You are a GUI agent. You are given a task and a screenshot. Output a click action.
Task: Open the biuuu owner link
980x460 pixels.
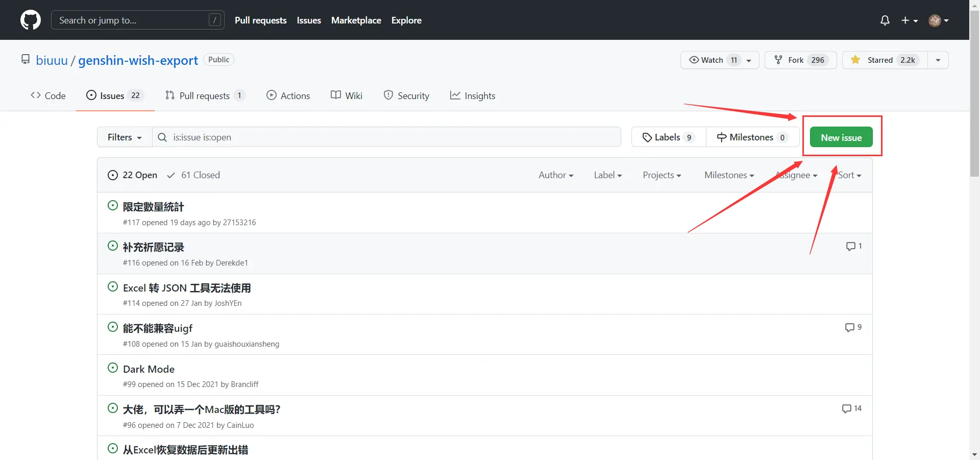52,60
